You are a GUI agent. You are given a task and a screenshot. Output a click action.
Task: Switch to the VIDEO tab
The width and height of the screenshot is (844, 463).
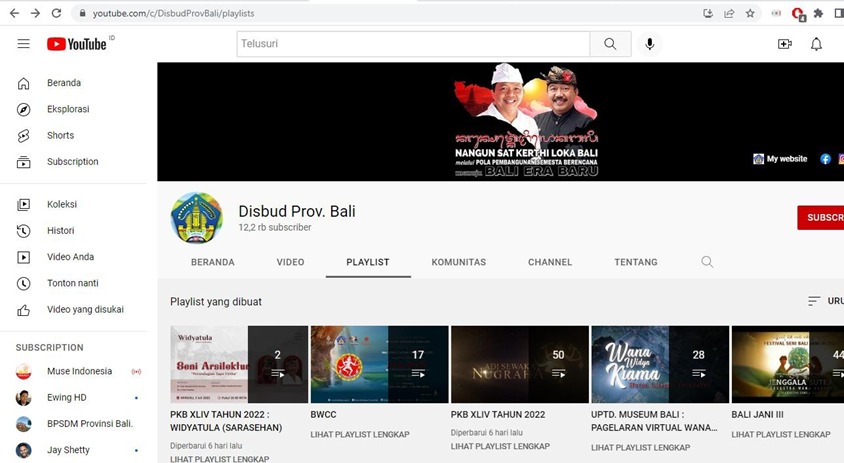[x=290, y=262]
